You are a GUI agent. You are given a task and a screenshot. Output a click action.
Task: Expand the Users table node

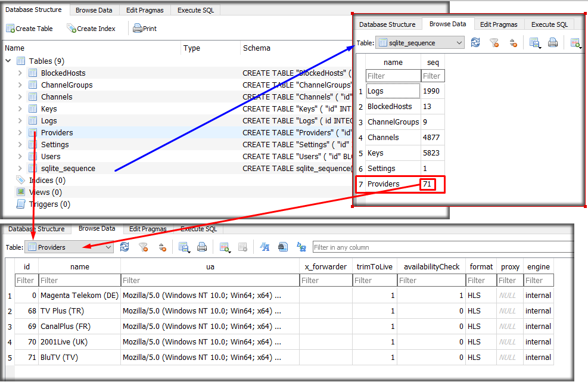click(x=20, y=157)
